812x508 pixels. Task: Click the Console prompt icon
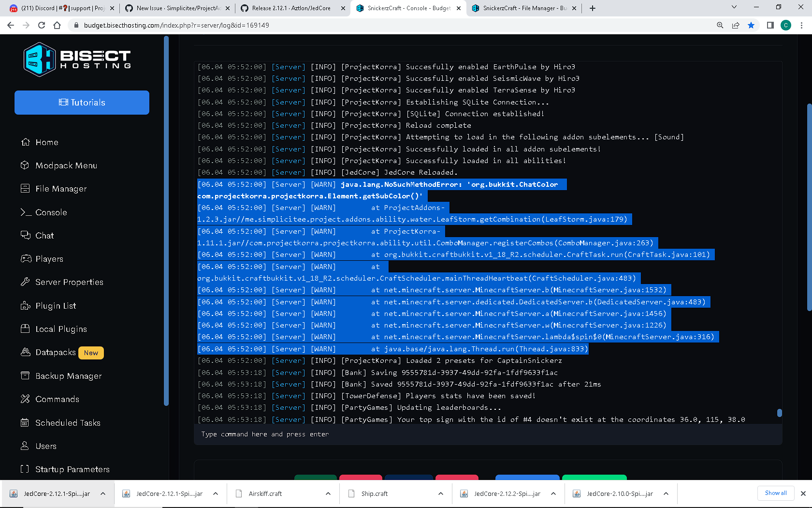(26, 212)
